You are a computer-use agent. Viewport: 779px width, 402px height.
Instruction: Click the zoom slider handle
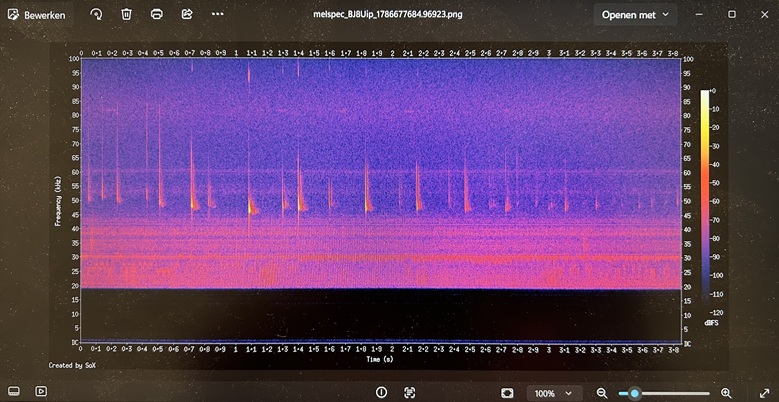[634, 394]
